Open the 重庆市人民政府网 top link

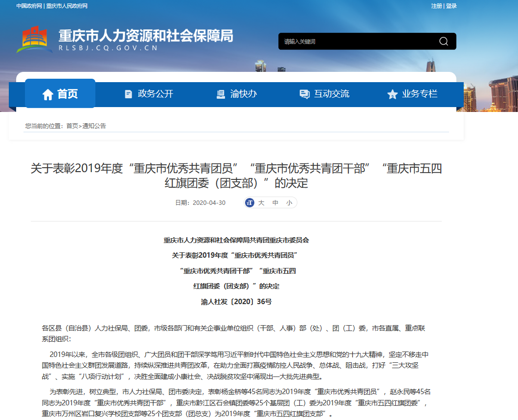[67, 6]
